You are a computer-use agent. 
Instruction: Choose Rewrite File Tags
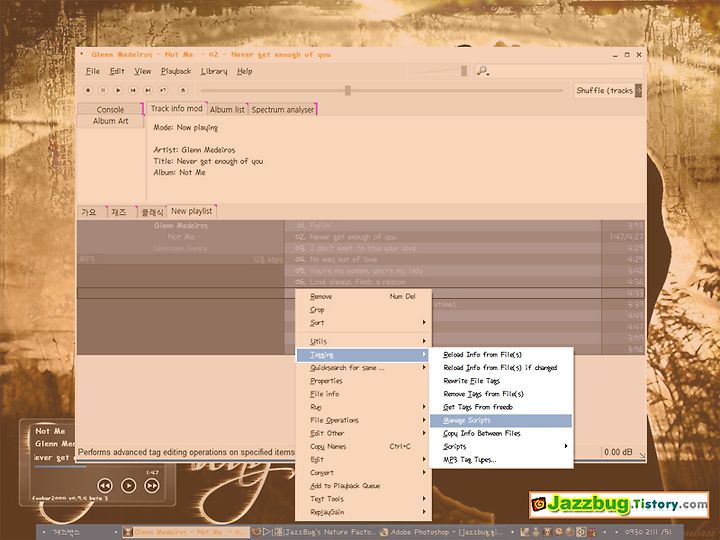[x=501, y=381]
